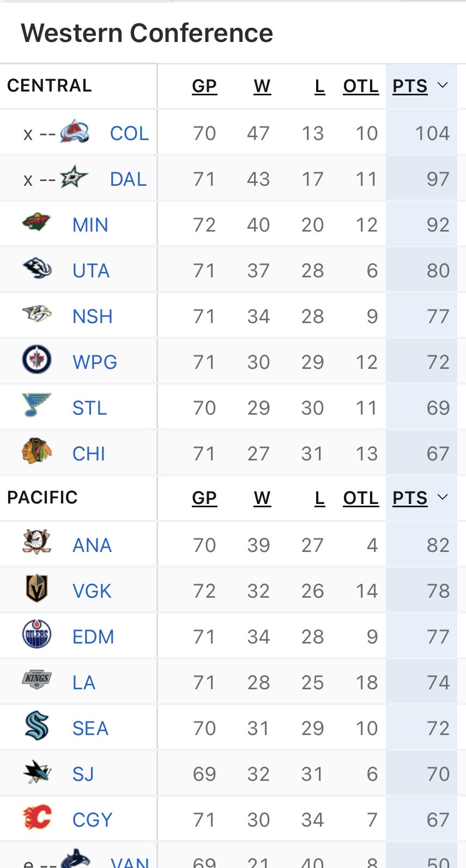The image size is (466, 868).
Task: Sort Pacific division by L column
Action: (x=320, y=498)
